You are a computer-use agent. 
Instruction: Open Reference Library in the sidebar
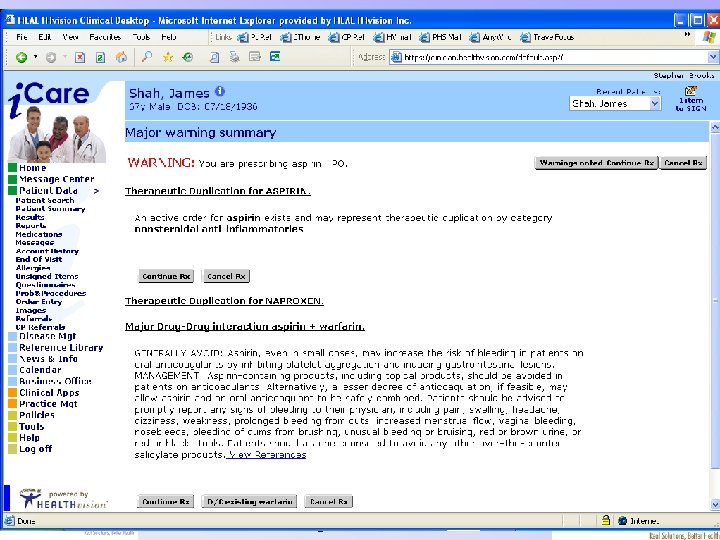(x=61, y=348)
